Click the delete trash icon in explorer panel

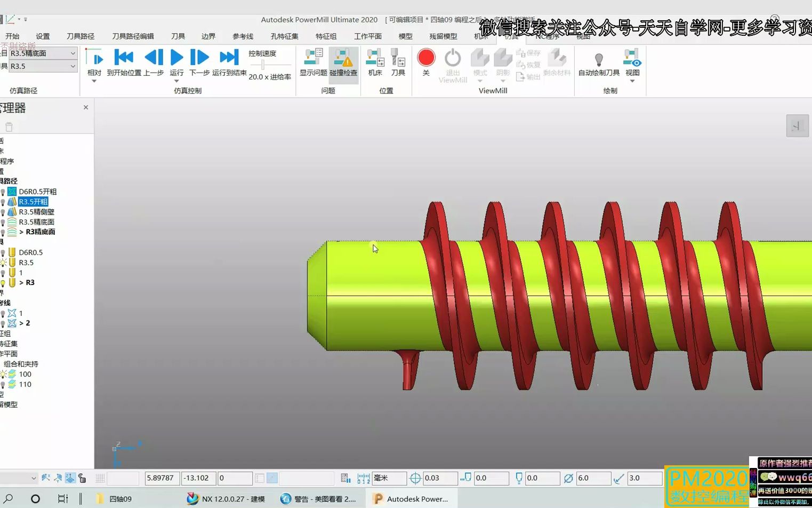pyautogui.click(x=9, y=127)
